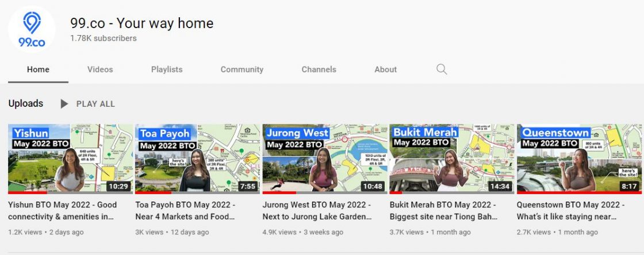This screenshot has width=644, height=255.
Task: Click the red watch progress bar on Bukit Merah thumbnail
Action: pyautogui.click(x=396, y=192)
